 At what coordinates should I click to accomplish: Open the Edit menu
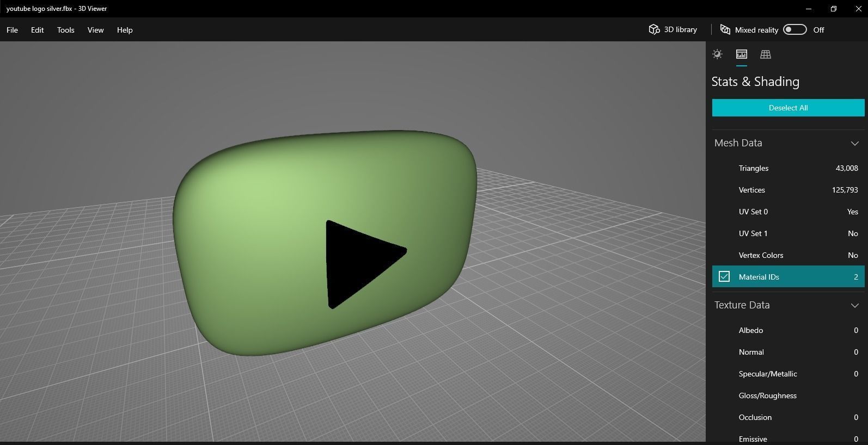tap(37, 30)
